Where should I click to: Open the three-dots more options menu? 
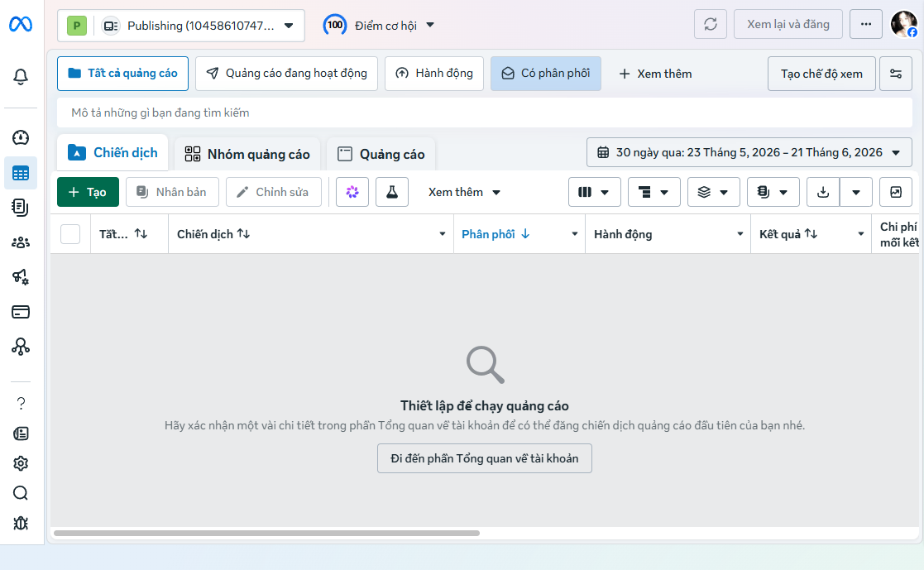coord(865,24)
